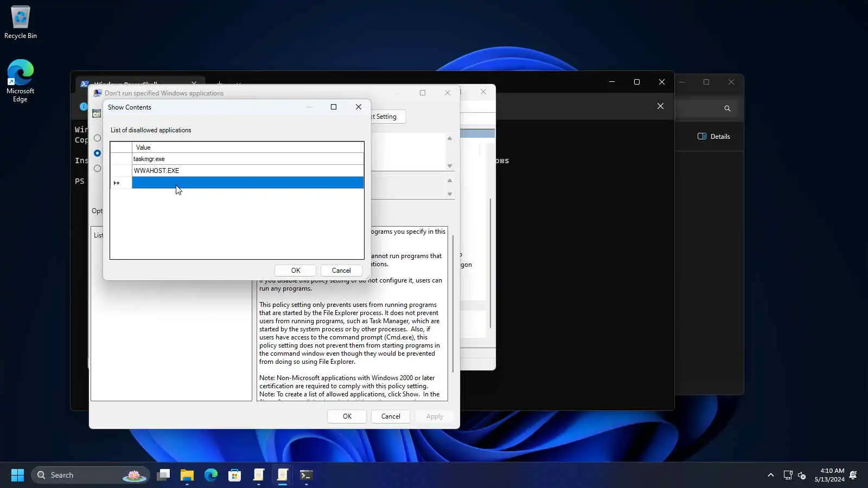Click the Value column header
The image size is (868, 488).
[248, 147]
